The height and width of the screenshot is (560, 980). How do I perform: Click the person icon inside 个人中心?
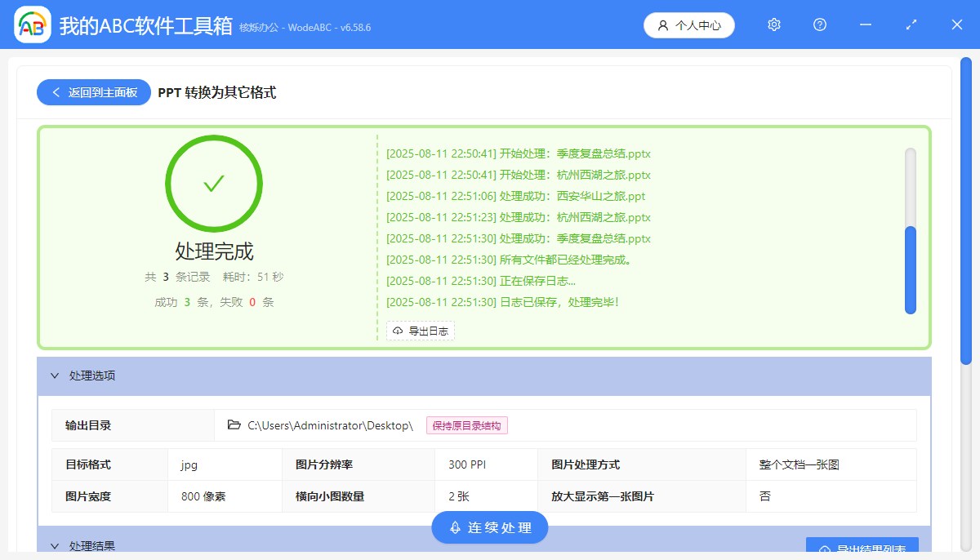pos(662,24)
